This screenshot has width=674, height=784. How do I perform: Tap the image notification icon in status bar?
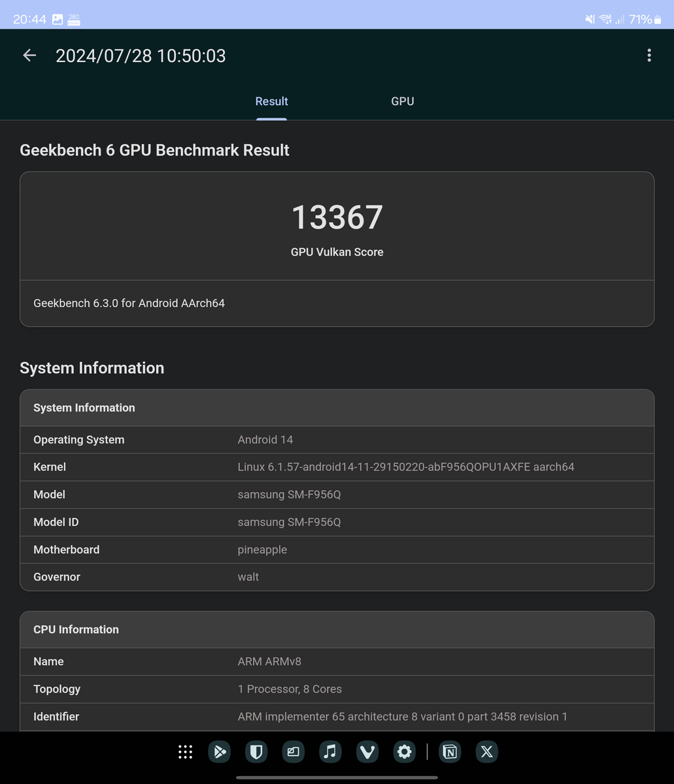click(x=58, y=20)
